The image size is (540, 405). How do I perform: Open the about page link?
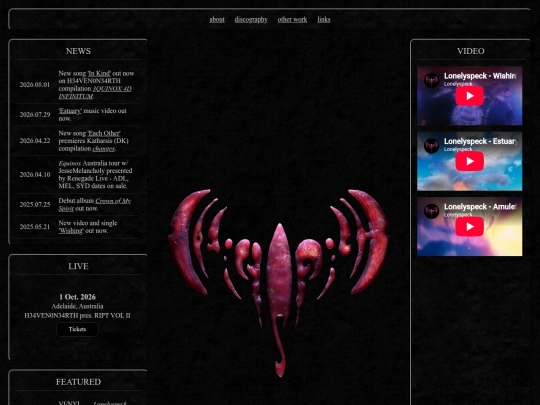pos(217,20)
